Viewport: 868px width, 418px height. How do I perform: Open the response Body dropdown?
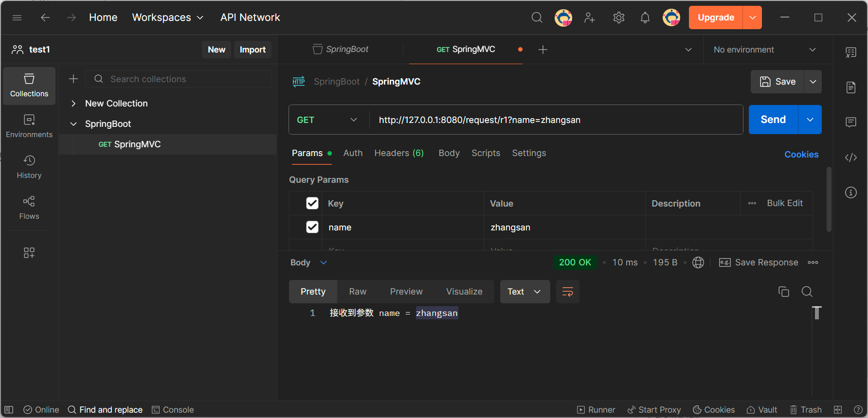click(309, 262)
